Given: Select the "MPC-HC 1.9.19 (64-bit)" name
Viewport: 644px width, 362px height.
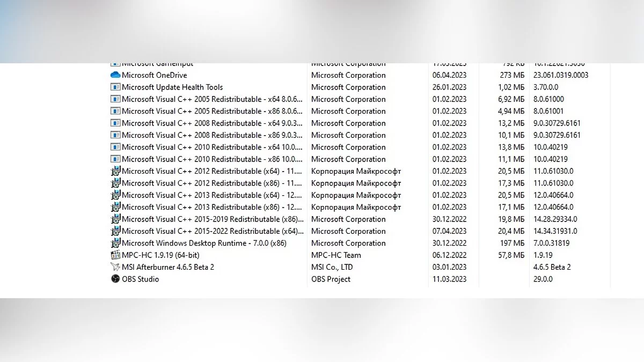Looking at the screenshot, I should (160, 255).
